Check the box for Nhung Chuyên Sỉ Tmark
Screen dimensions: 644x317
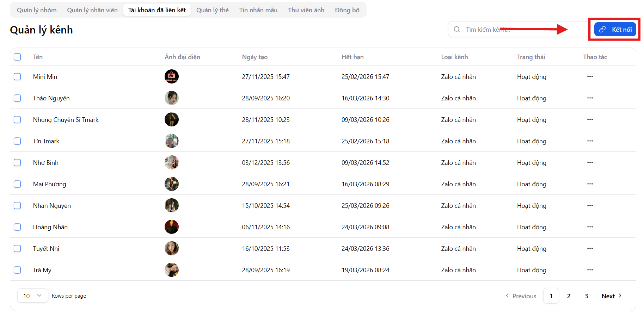click(17, 120)
